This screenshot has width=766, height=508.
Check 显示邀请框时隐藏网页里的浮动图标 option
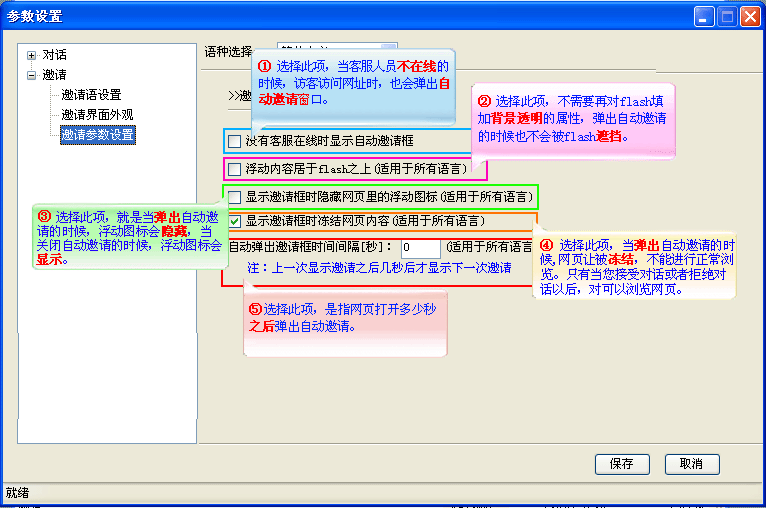point(235,197)
